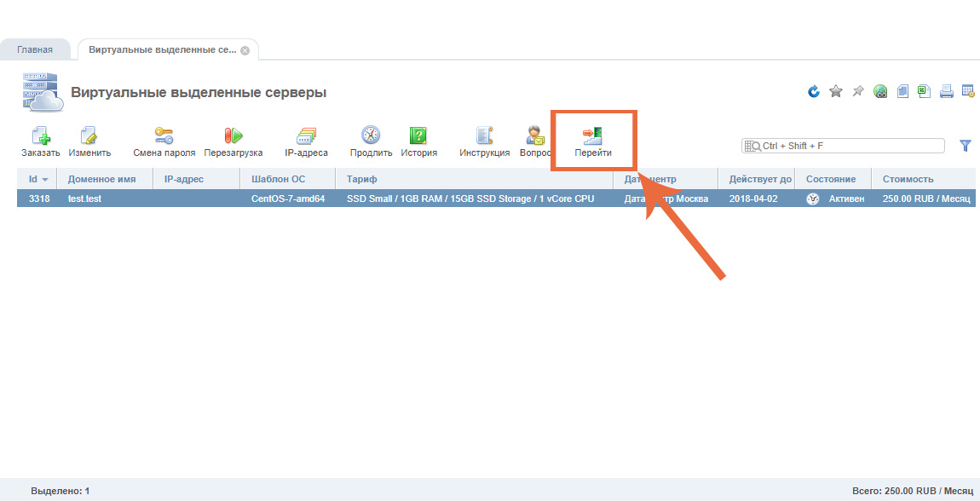Viewport: 980px width, 501px height.
Task: Pin the tab using pushpin icon
Action: coord(858,92)
